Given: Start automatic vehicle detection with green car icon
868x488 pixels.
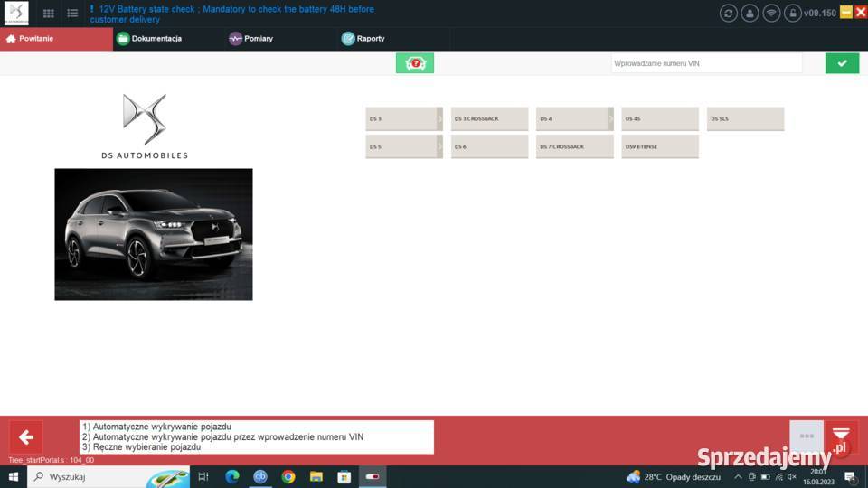Looking at the screenshot, I should pyautogui.click(x=415, y=63).
